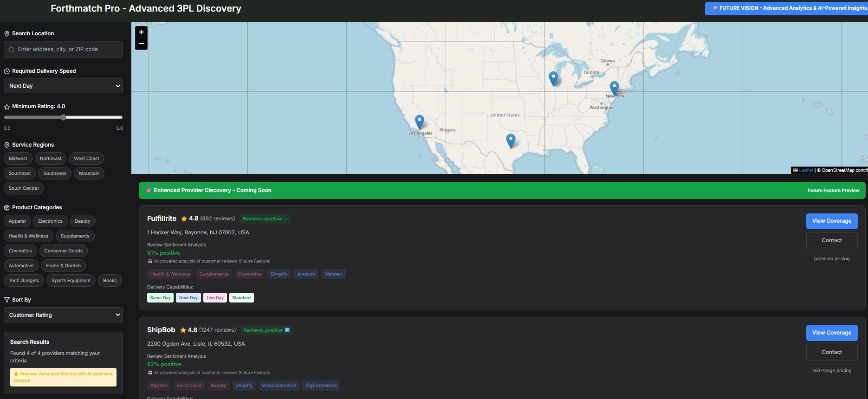View Coverage for Fulfillrite
This screenshot has width=868, height=399.
point(831,221)
